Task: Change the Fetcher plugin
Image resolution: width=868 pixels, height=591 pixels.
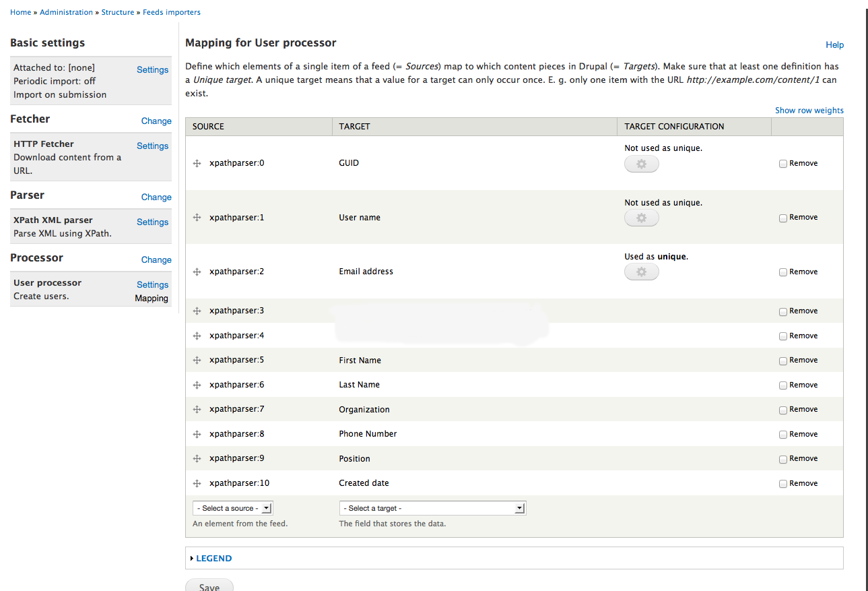Action: (156, 121)
